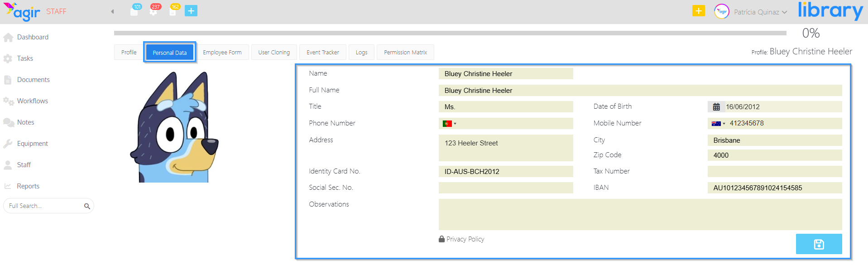Click the empty Social Sec. No. field

[506, 188]
